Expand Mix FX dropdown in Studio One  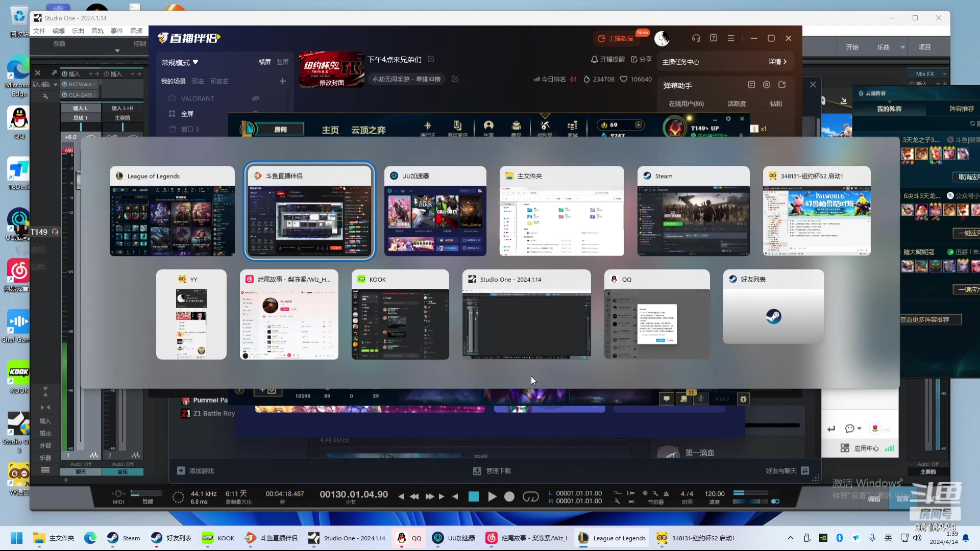click(x=945, y=74)
